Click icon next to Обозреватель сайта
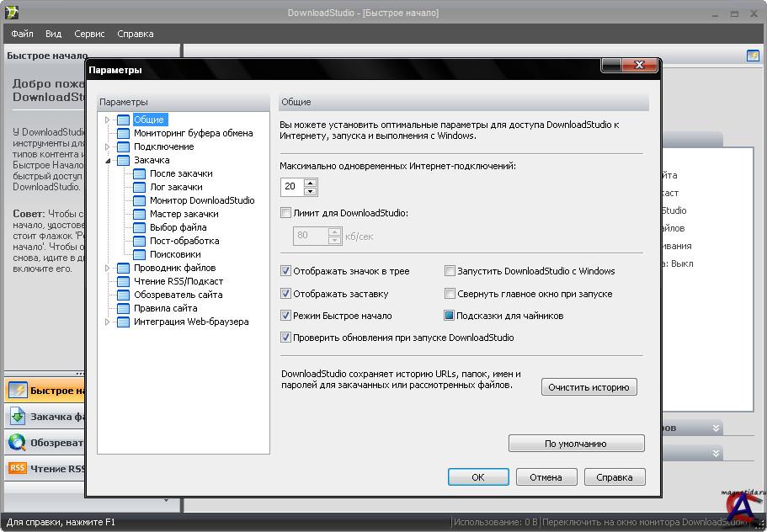767x532 pixels. pyautogui.click(x=123, y=295)
